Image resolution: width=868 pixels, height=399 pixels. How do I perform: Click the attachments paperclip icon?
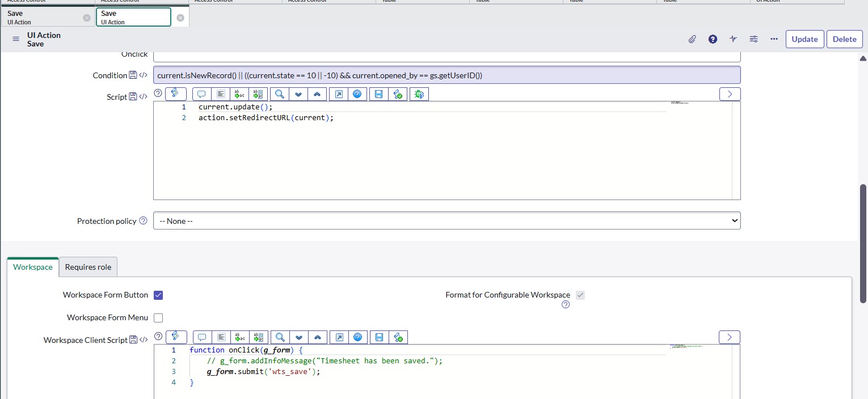692,39
